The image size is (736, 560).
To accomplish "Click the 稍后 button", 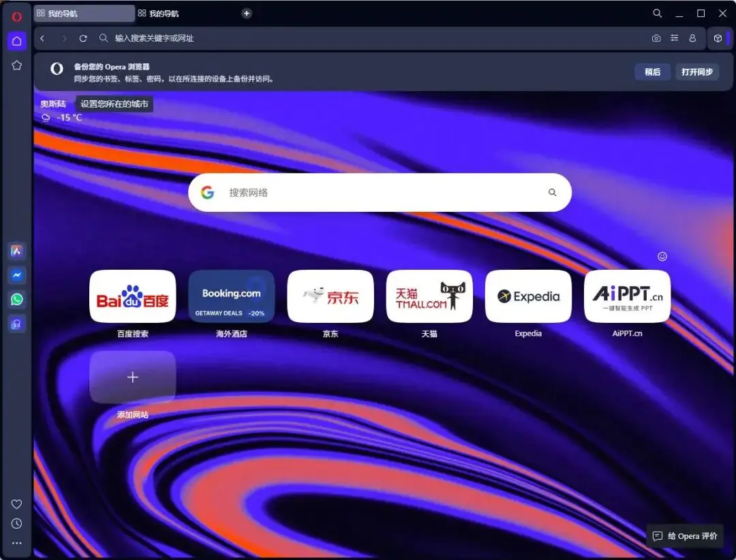I will (652, 72).
